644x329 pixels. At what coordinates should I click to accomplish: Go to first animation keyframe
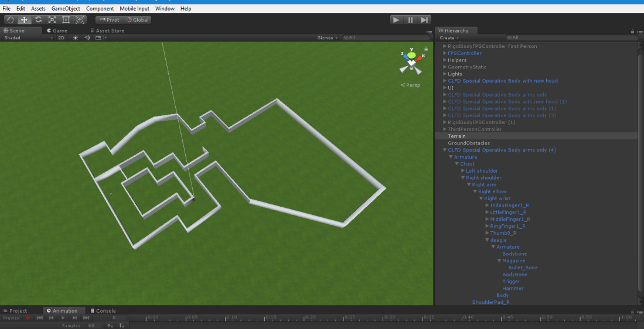pyautogui.click(x=40, y=318)
